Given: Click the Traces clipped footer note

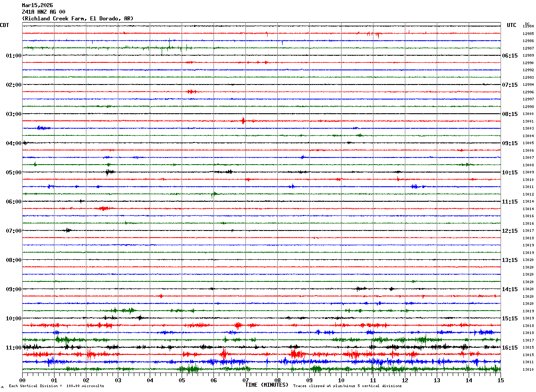Looking at the screenshot, I should pos(347,386).
